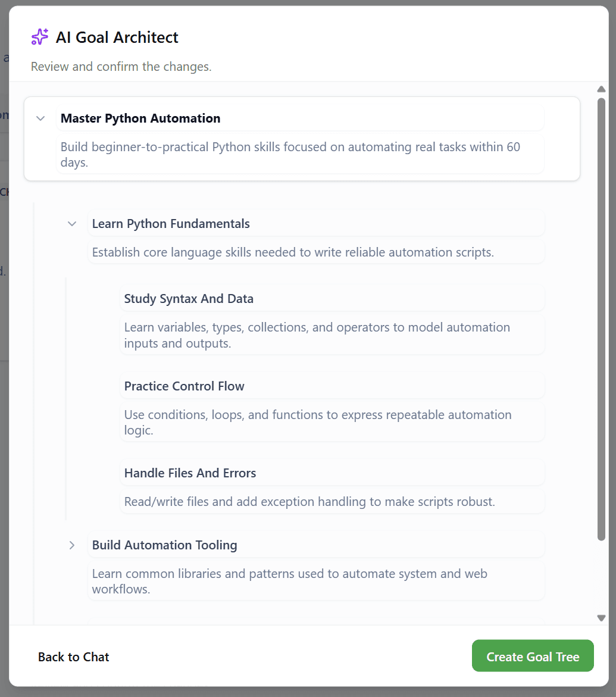This screenshot has width=616, height=697.
Task: Edit the 60 days goal description field
Action: click(300, 154)
